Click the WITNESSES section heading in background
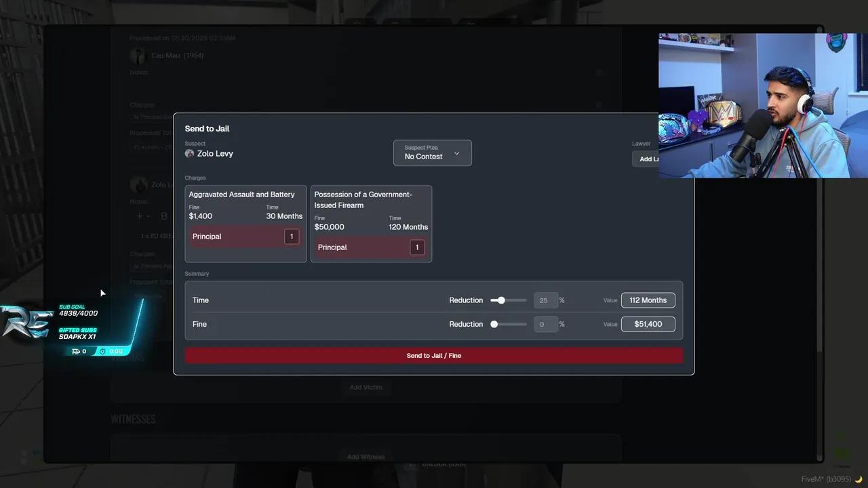The width and height of the screenshot is (868, 488). click(134, 419)
